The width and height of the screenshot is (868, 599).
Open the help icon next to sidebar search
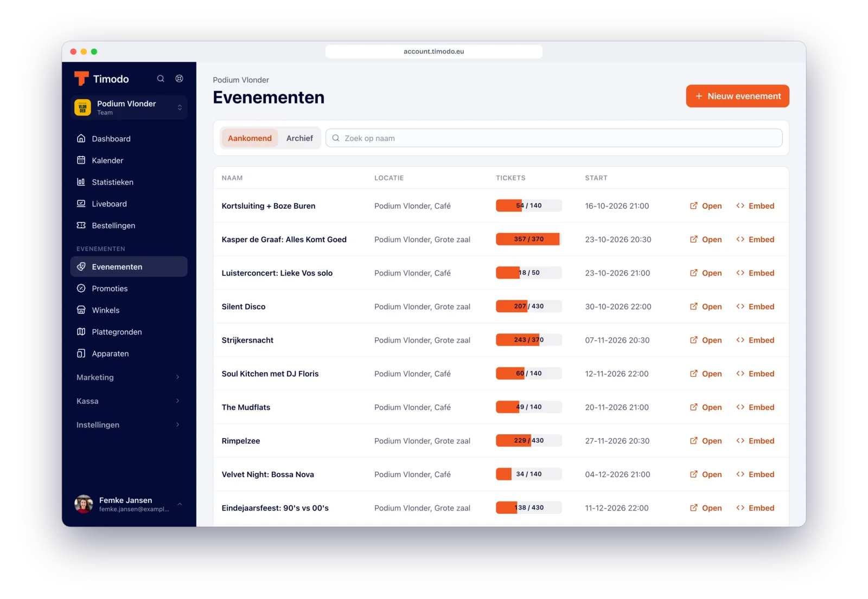click(179, 79)
